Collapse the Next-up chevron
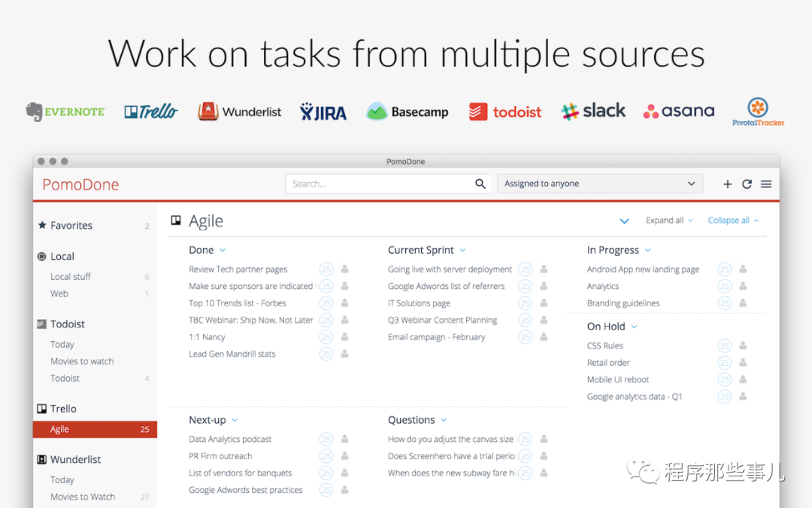 pos(235,420)
